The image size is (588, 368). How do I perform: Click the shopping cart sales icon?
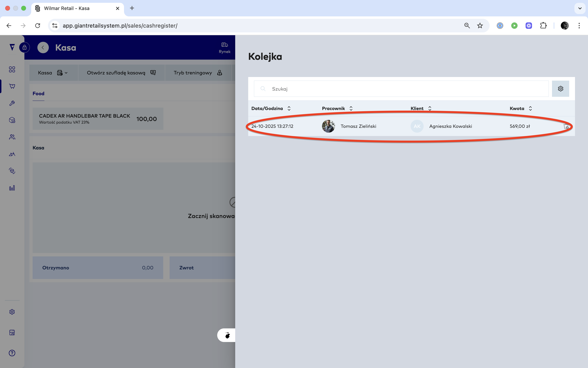pyautogui.click(x=12, y=86)
